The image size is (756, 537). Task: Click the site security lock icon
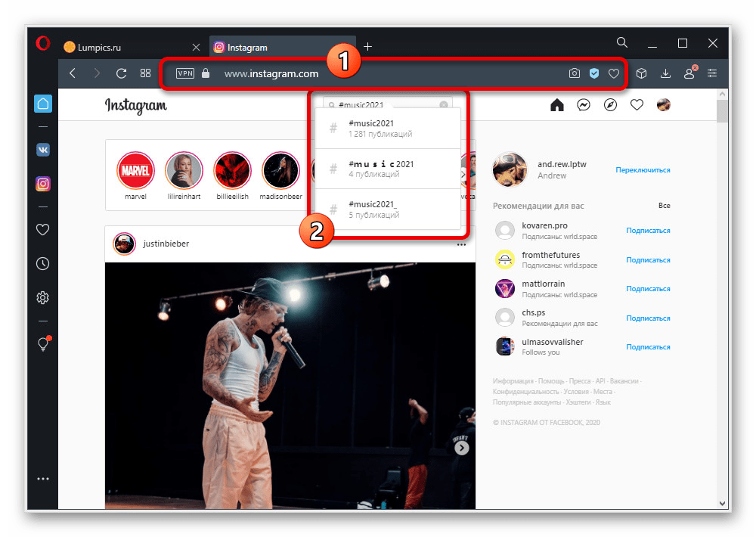206,73
